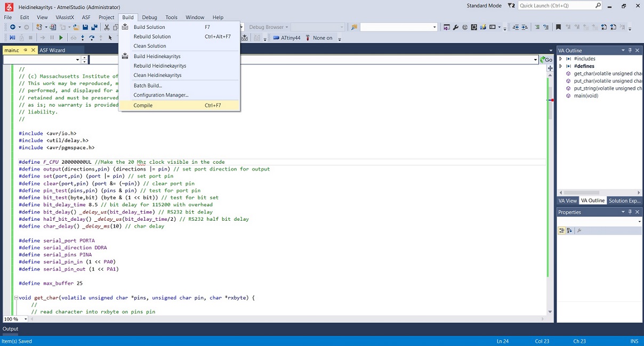Switch to the Solution Explorer tab
644x346 pixels.
[x=624, y=200]
